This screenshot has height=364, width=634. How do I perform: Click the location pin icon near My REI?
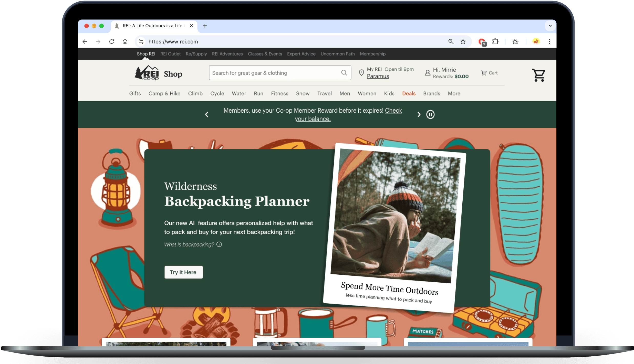click(x=361, y=73)
